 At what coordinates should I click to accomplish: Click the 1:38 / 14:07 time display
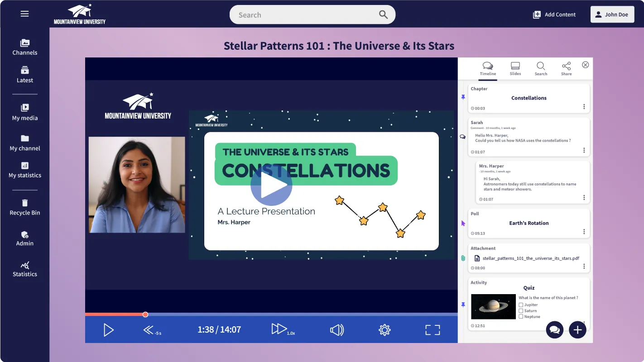219,330
